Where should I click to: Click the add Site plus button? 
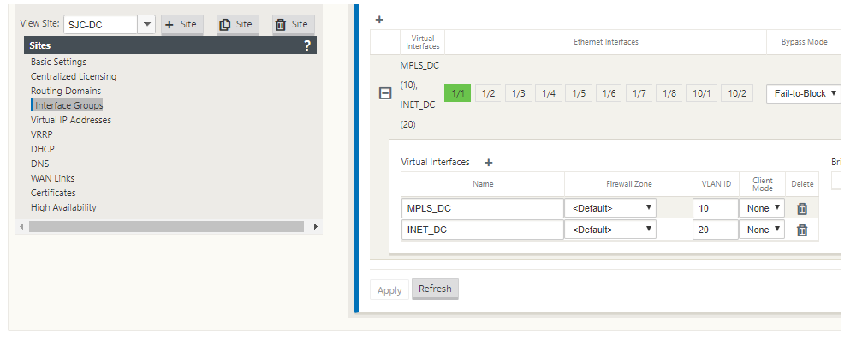click(182, 24)
